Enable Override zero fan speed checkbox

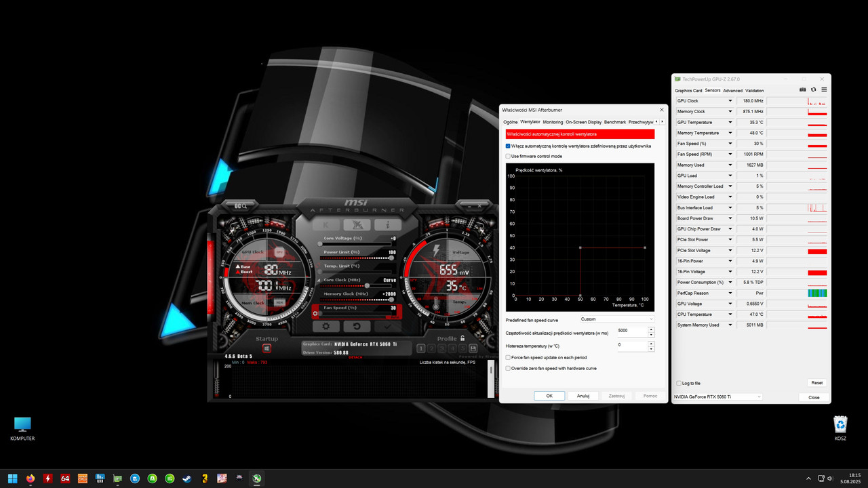(508, 368)
